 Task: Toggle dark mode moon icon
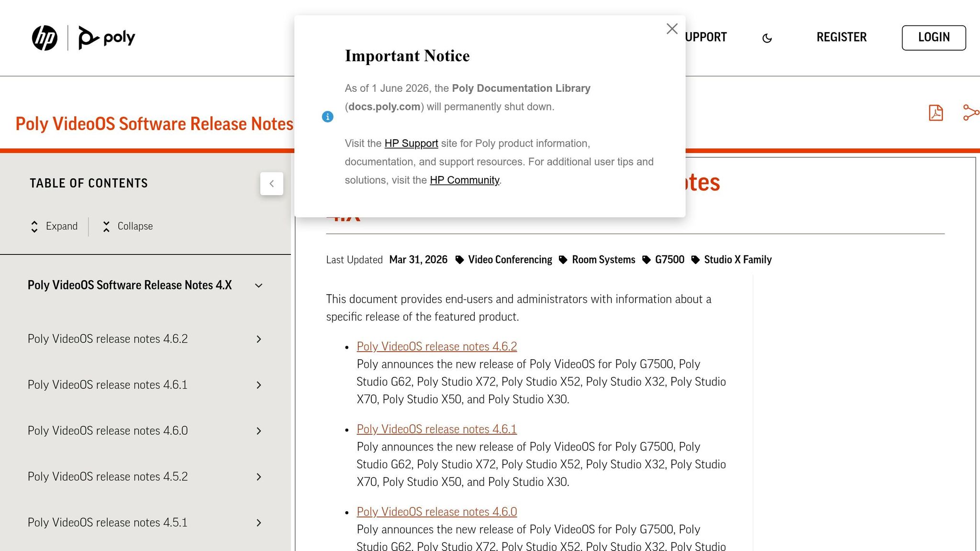click(767, 38)
